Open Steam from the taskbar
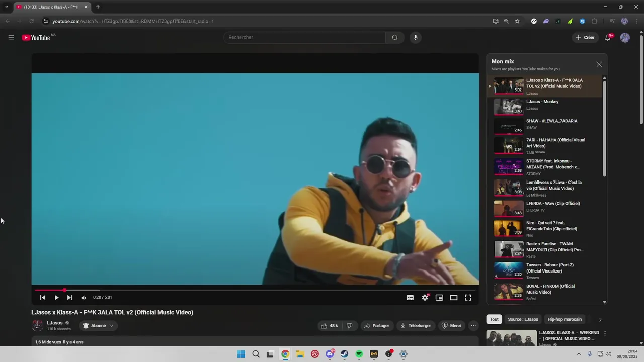Screen dimensions: 644x362 point(344,354)
